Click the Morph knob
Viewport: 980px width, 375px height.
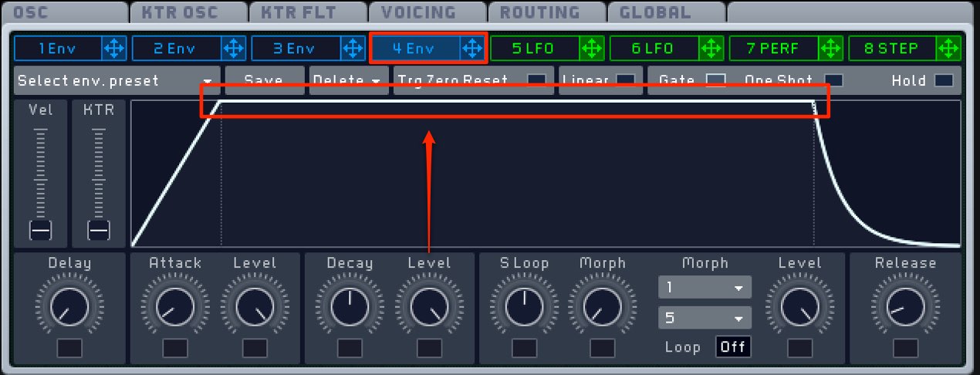coord(603,309)
